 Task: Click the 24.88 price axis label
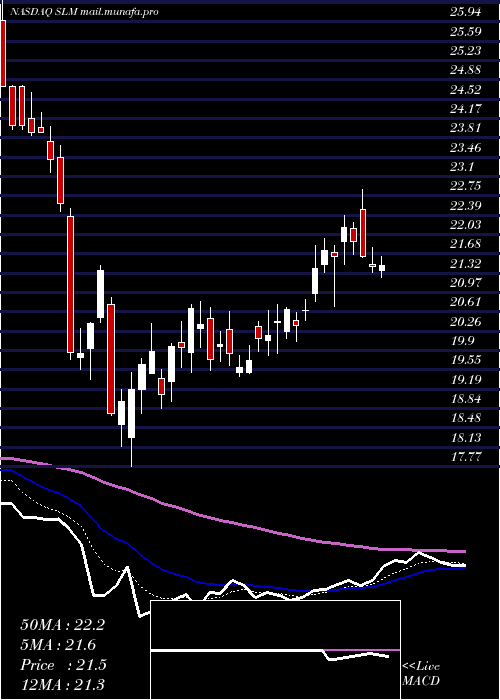point(466,70)
